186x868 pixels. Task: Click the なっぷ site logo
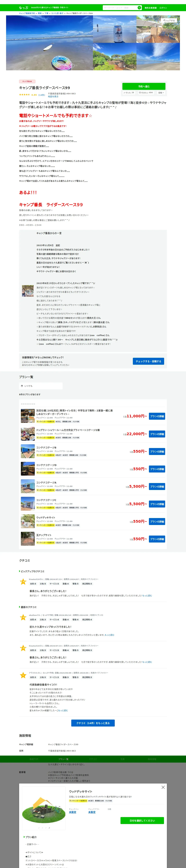tap(24, 8)
